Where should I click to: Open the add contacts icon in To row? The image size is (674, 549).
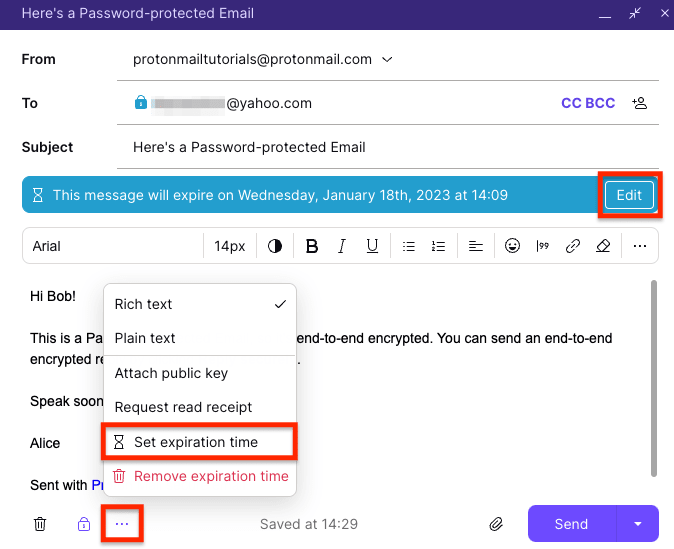(x=640, y=103)
